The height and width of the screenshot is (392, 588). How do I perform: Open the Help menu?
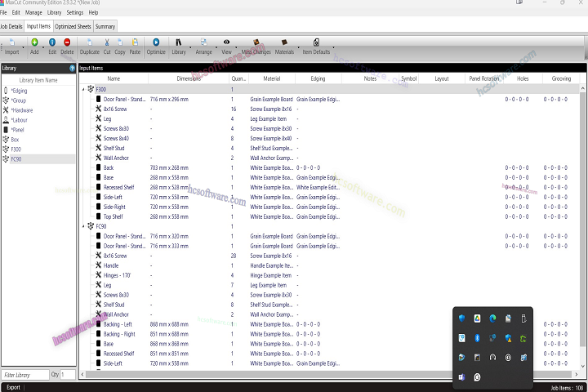coord(93,12)
